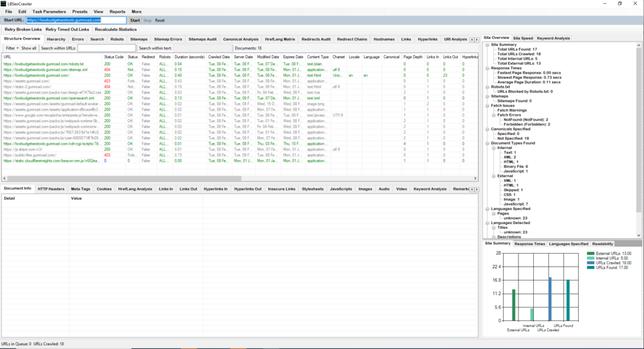Image resolution: width=644 pixels, height=349 pixels.
Task: Click right arrow beside lower Remarks tab
Action: [x=476, y=190]
